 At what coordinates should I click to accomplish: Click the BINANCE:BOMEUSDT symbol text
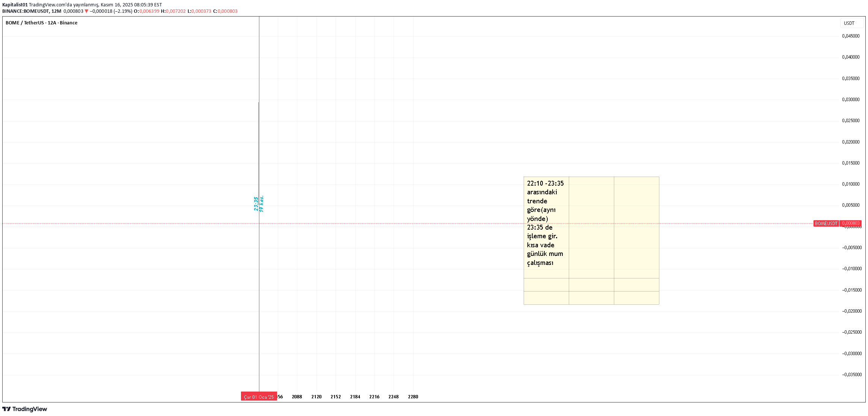click(x=26, y=11)
